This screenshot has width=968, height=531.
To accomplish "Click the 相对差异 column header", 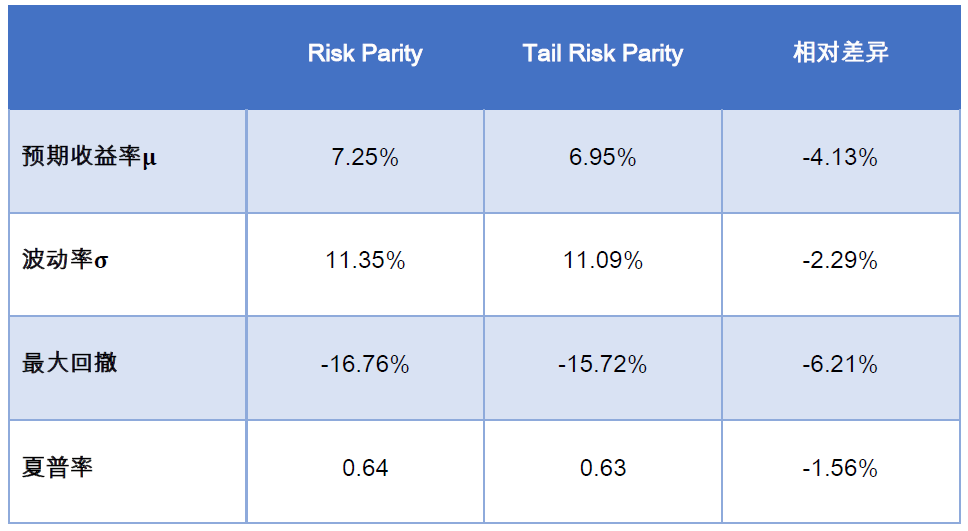I will [840, 53].
